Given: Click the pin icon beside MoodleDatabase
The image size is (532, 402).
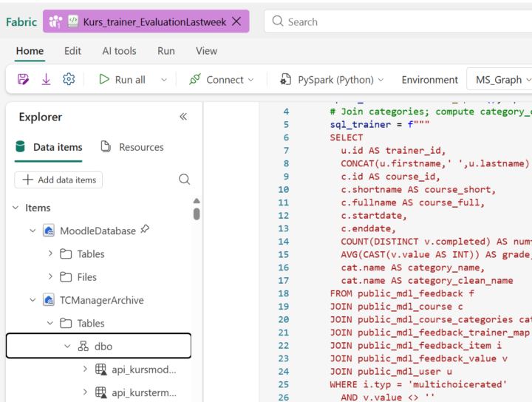Looking at the screenshot, I should point(145,230).
